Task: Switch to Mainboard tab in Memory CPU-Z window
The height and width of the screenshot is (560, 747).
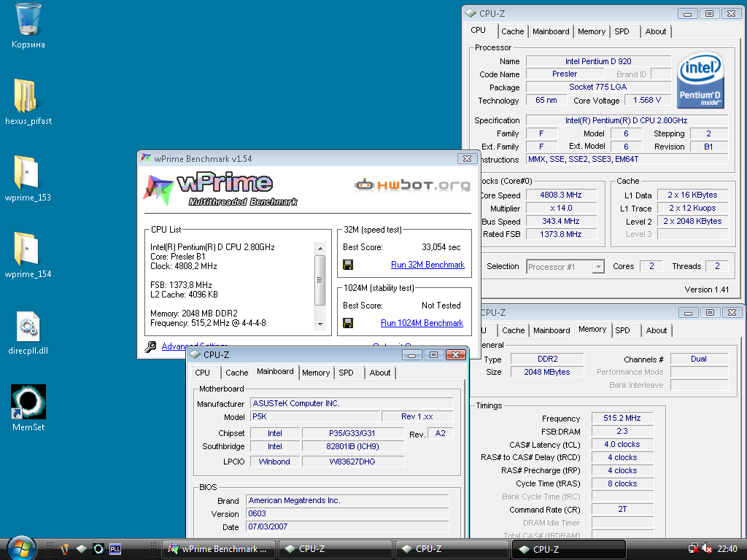Action: (551, 330)
